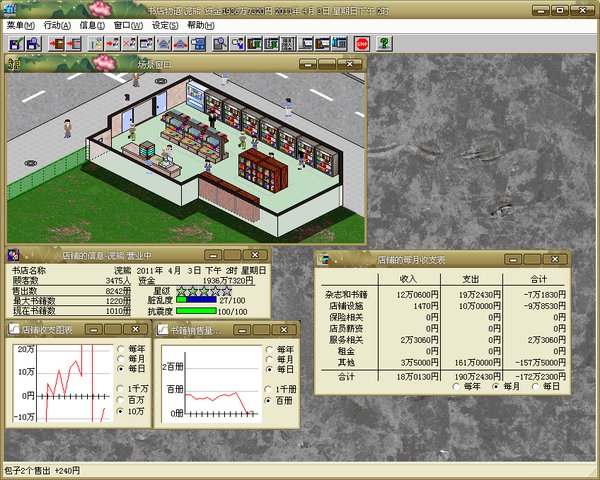Click the 服务相关 row label
The image size is (600, 480).
(x=346, y=340)
